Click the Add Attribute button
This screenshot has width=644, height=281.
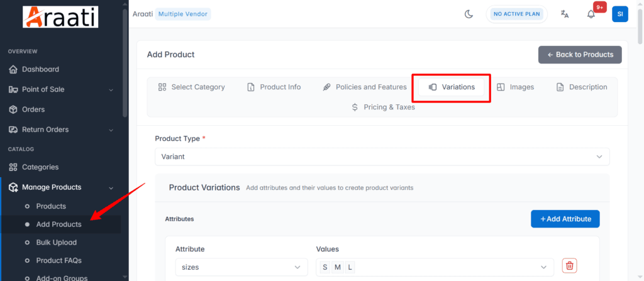565,219
